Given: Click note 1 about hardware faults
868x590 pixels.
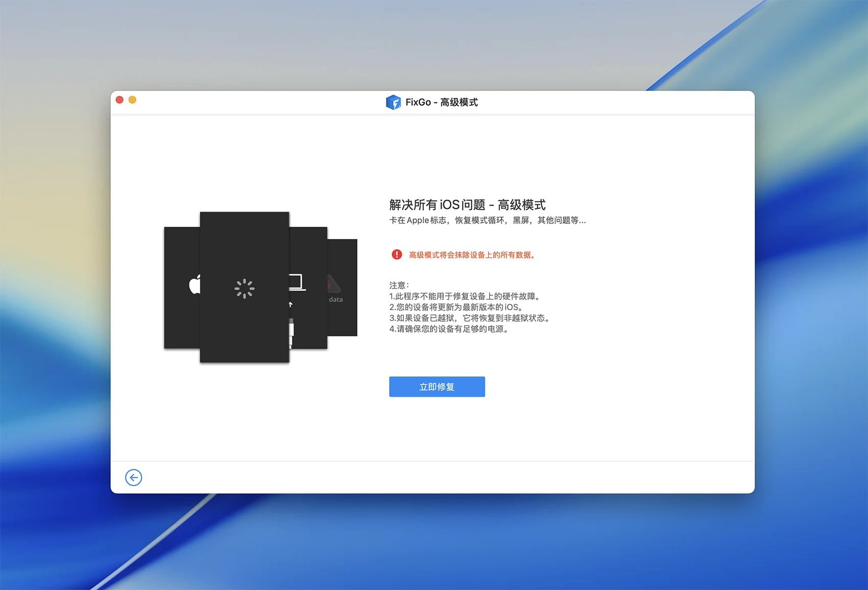Looking at the screenshot, I should tap(465, 296).
